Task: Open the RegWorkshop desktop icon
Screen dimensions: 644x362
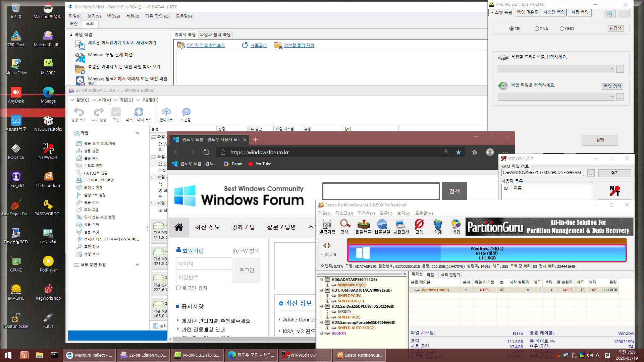Action: pyautogui.click(x=48, y=292)
